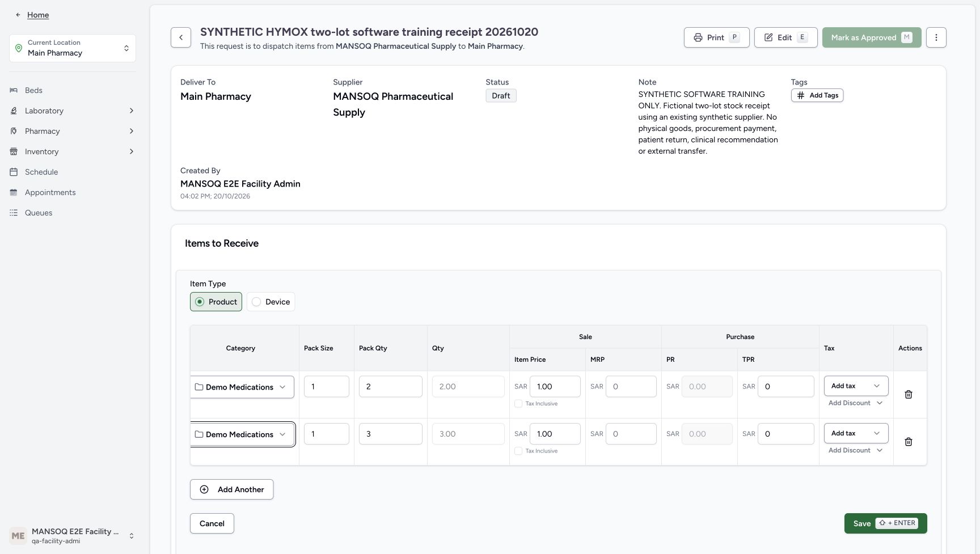Open the Appointments sidebar item

click(x=73, y=192)
